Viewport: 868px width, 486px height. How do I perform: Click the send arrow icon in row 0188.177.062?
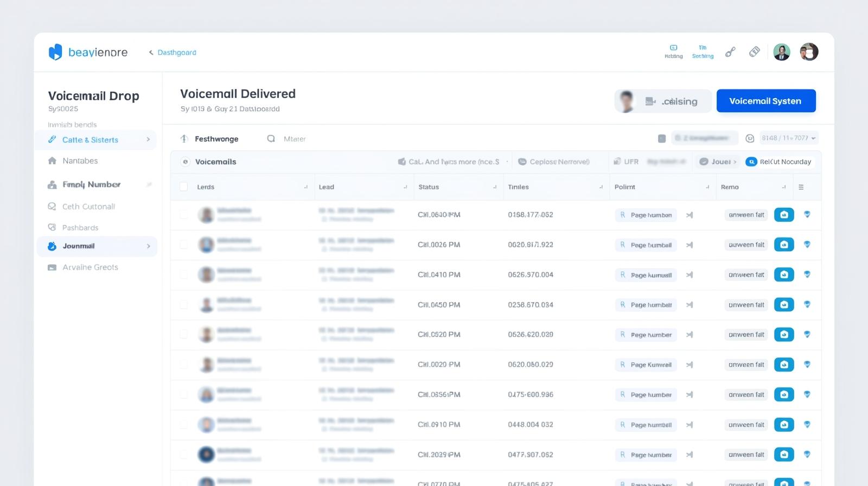pyautogui.click(x=690, y=215)
